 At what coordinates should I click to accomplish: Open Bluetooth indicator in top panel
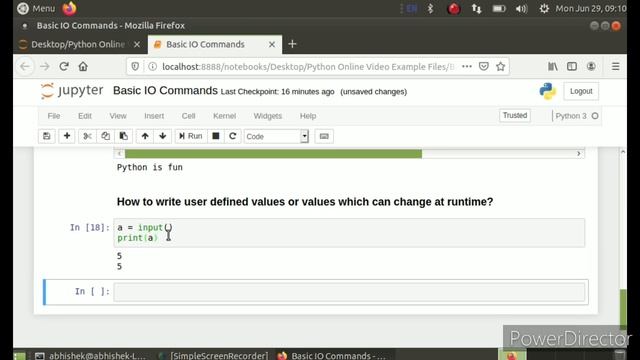[x=430, y=8]
